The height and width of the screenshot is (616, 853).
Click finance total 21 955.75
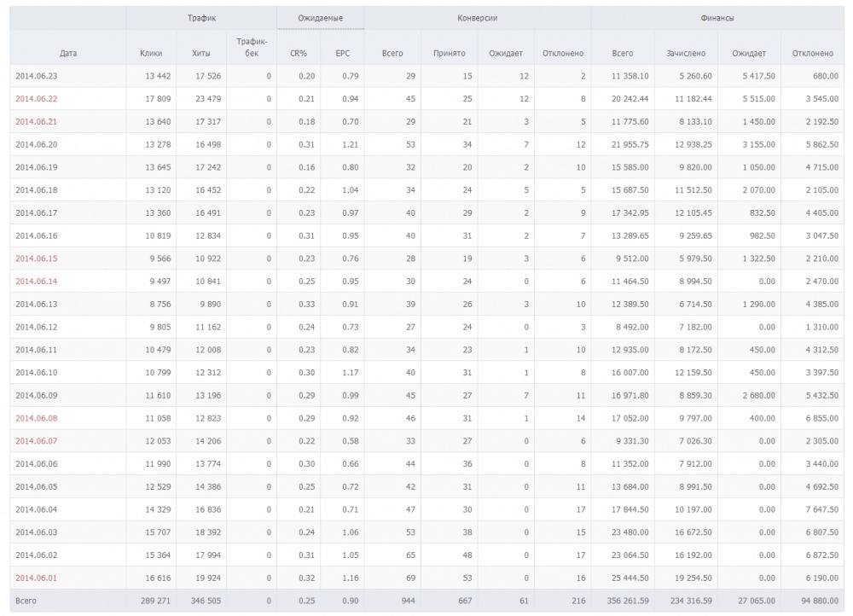pyautogui.click(x=630, y=145)
